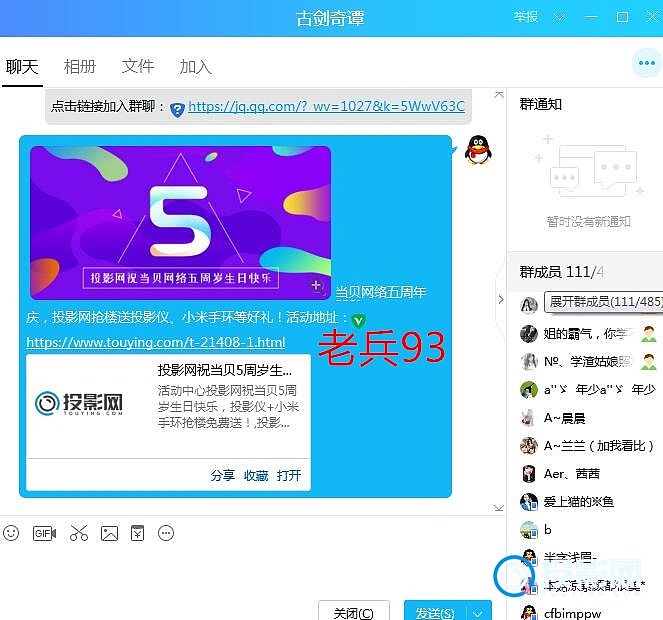Click avatar of A~兰兰
Screen dimensions: 663x620
[529, 446]
